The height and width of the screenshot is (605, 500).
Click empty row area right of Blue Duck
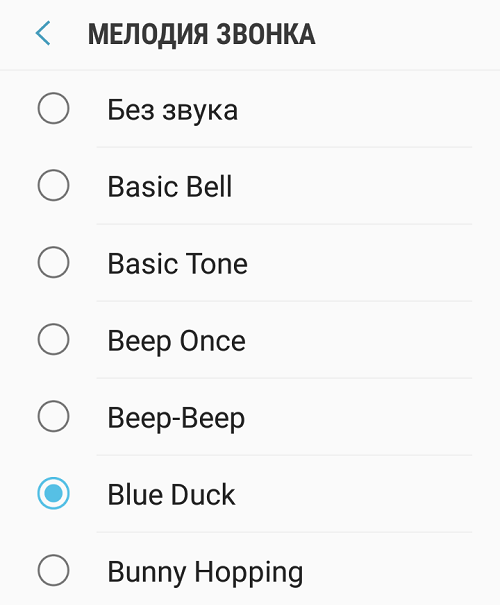[353, 494]
